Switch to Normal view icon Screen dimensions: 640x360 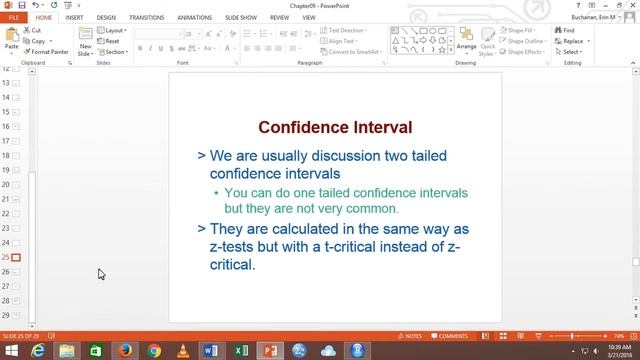(x=485, y=336)
